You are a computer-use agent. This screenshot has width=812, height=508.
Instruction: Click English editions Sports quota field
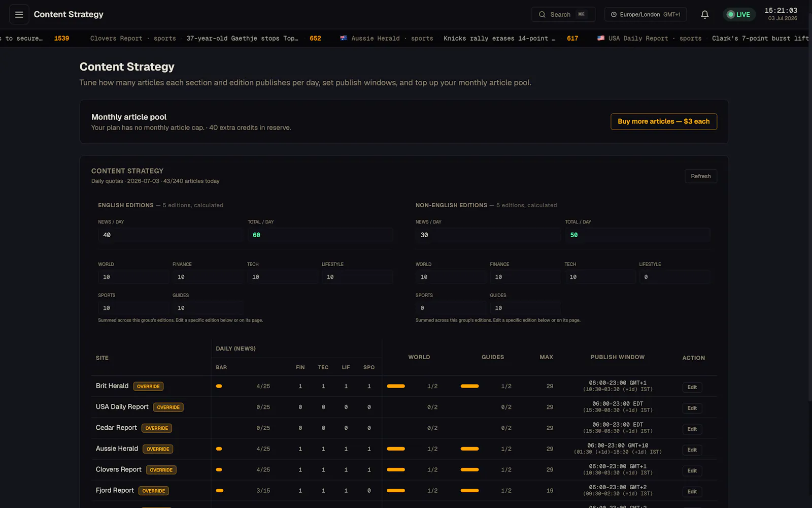[x=133, y=308]
